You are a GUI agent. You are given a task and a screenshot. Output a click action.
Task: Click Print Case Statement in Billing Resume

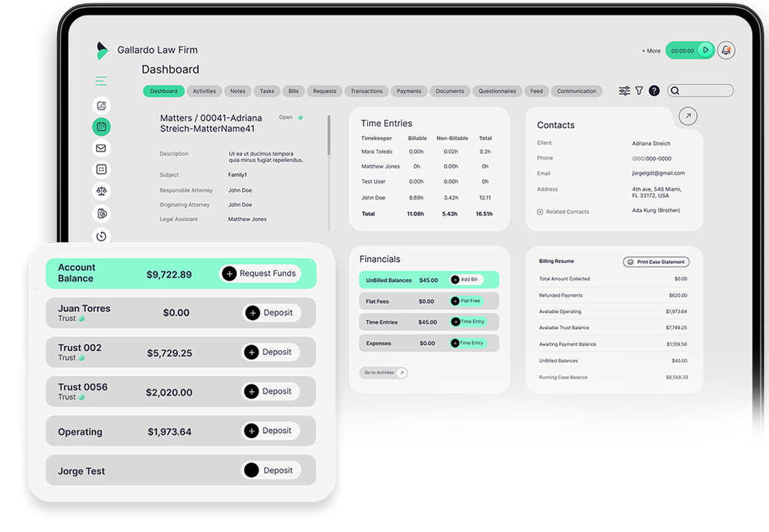(x=656, y=261)
